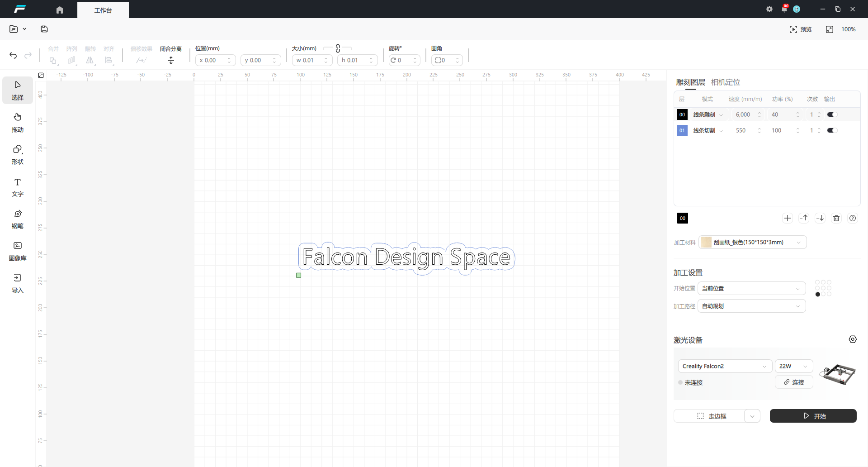868x467 pixels.
Task: Expand the 加工材料 material dropdown
Action: [x=753, y=242]
